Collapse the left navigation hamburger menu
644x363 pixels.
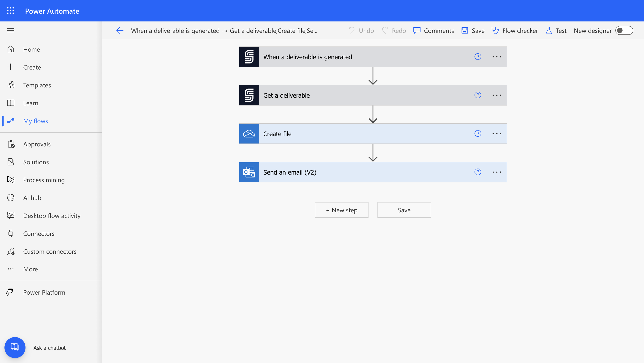click(x=11, y=31)
